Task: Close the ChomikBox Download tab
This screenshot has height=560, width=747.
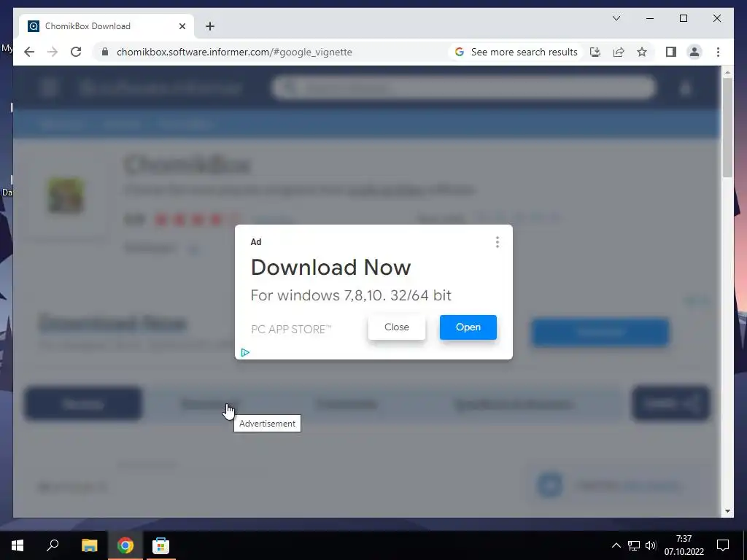Action: click(x=182, y=26)
